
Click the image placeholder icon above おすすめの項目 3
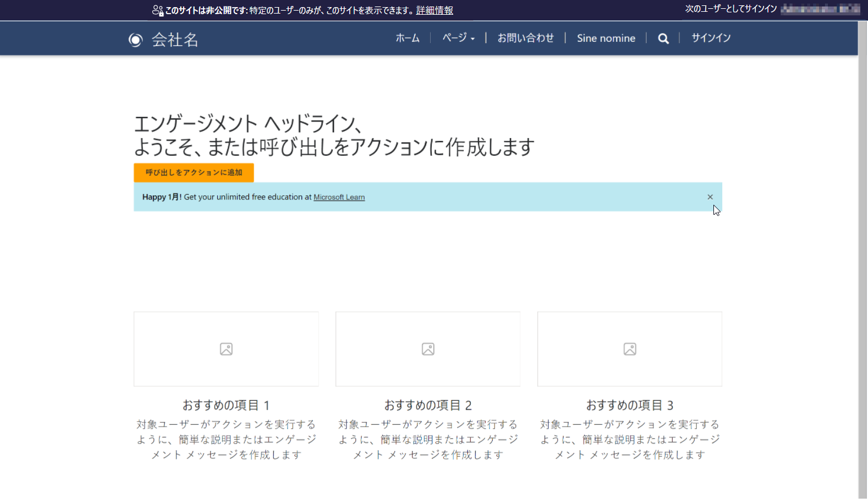[x=629, y=349]
